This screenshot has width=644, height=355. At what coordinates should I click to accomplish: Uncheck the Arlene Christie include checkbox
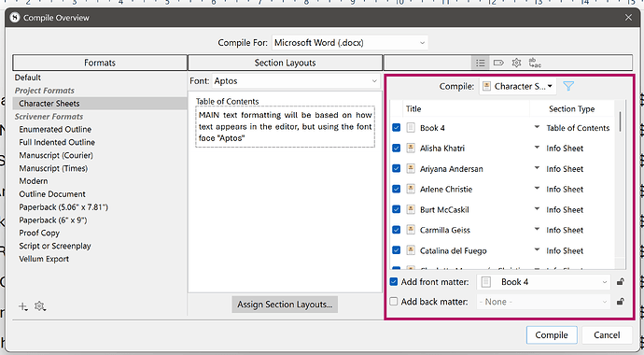click(x=396, y=189)
